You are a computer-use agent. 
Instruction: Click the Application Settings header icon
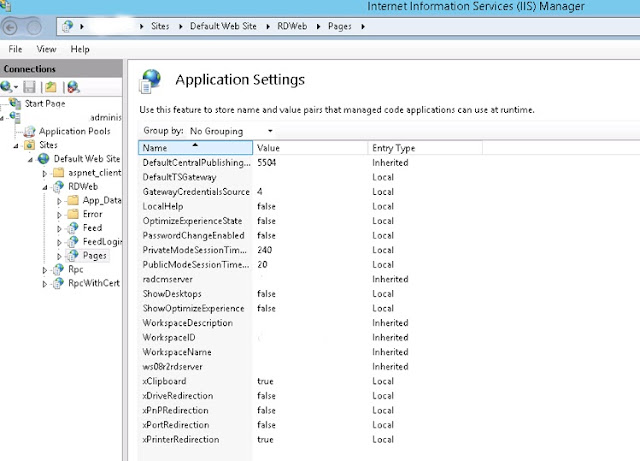[151, 80]
